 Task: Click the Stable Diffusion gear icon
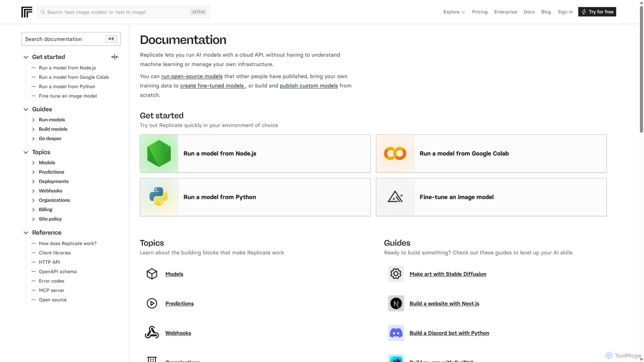[x=396, y=274]
